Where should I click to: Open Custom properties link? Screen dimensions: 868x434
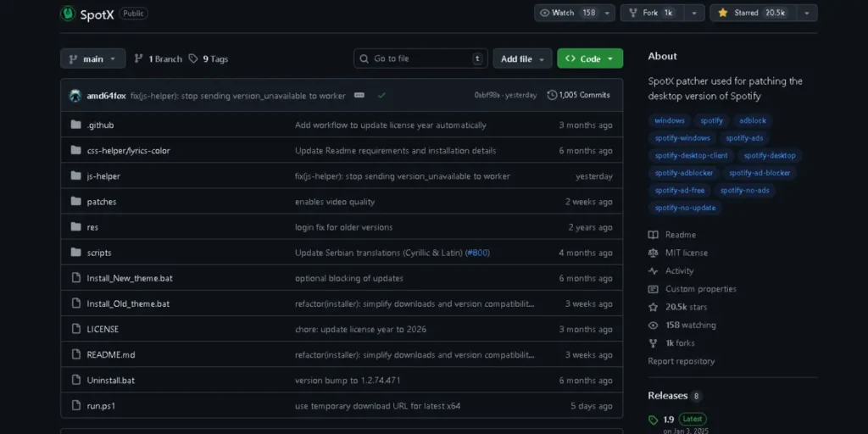pos(693,288)
